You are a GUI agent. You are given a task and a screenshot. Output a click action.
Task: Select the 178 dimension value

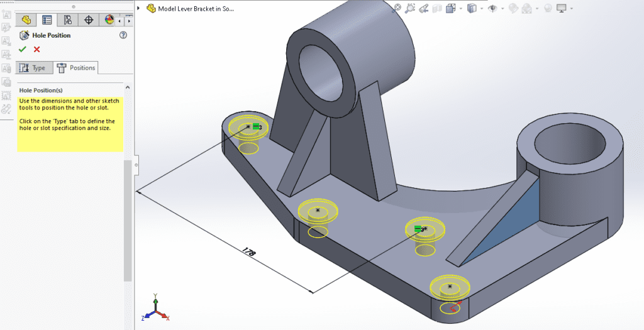(x=249, y=251)
